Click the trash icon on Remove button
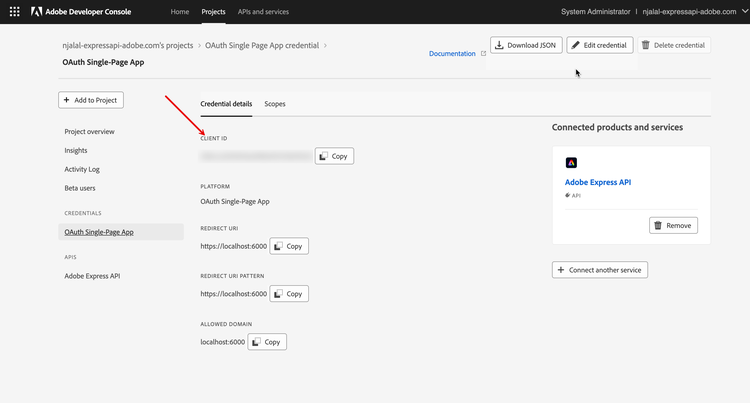 [x=658, y=225]
